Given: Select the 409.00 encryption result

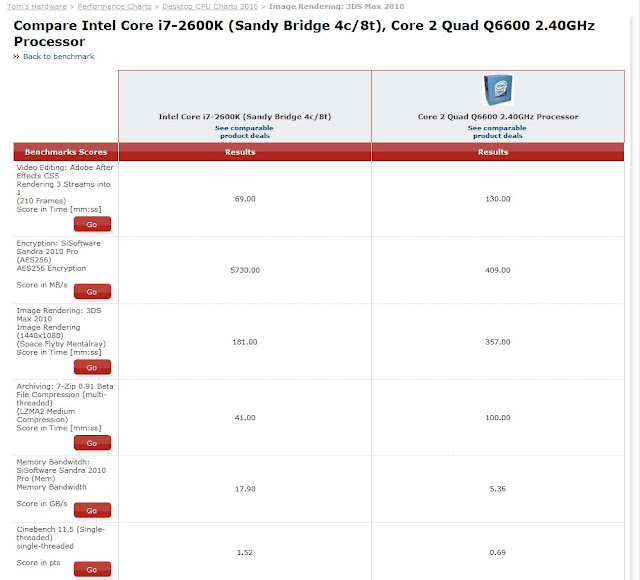Looking at the screenshot, I should (x=498, y=270).
